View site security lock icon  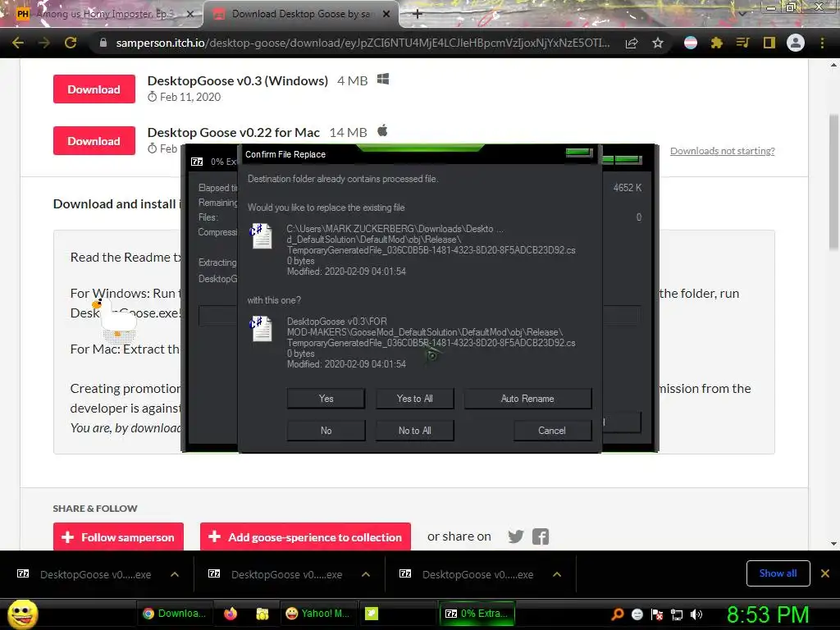[103, 43]
